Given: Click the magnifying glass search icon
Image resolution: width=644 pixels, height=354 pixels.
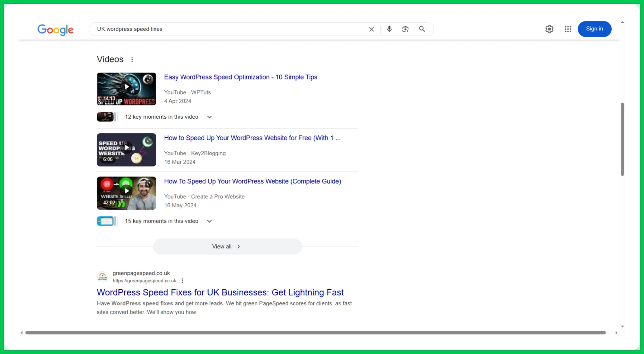Looking at the screenshot, I should point(422,29).
